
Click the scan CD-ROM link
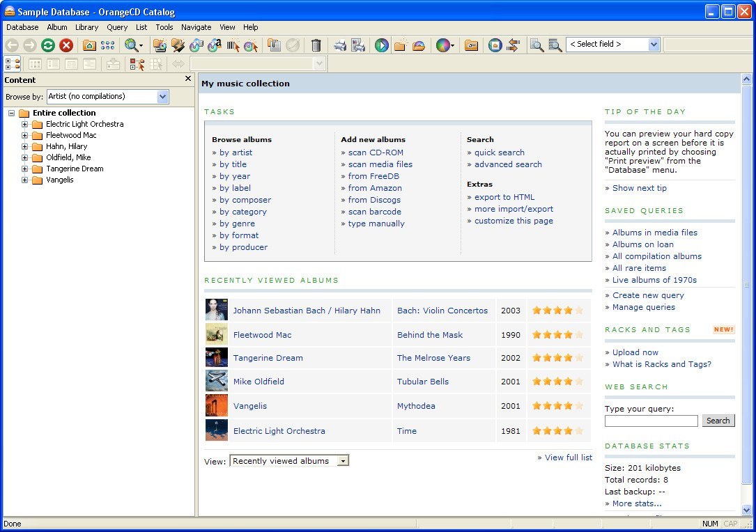[376, 152]
